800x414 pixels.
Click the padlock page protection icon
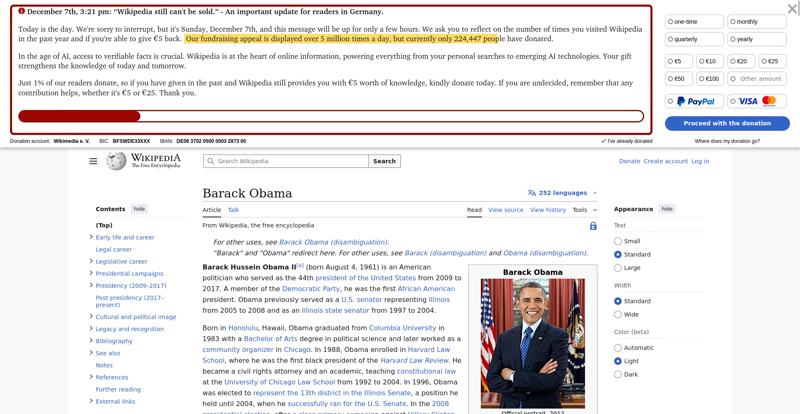click(593, 226)
